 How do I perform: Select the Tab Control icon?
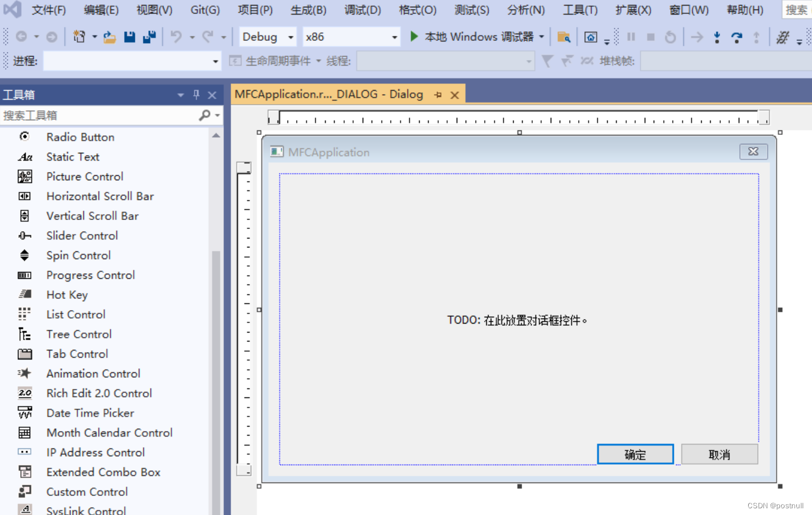[x=25, y=354]
